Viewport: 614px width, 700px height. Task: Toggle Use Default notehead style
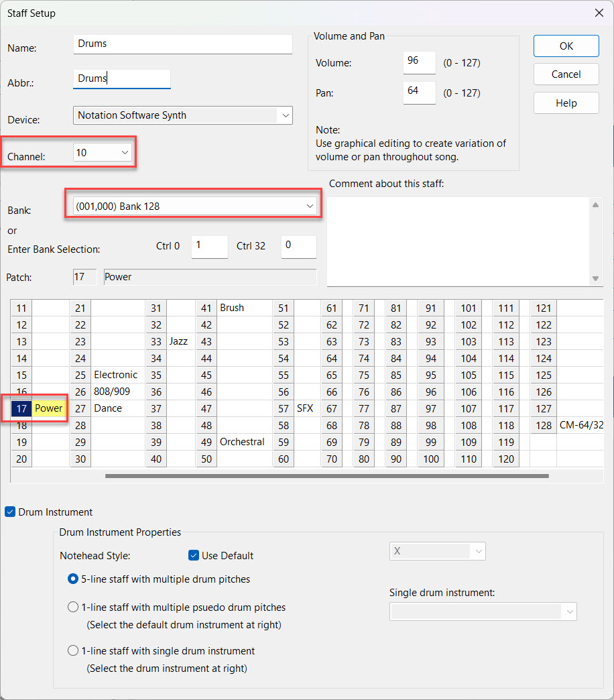[194, 555]
